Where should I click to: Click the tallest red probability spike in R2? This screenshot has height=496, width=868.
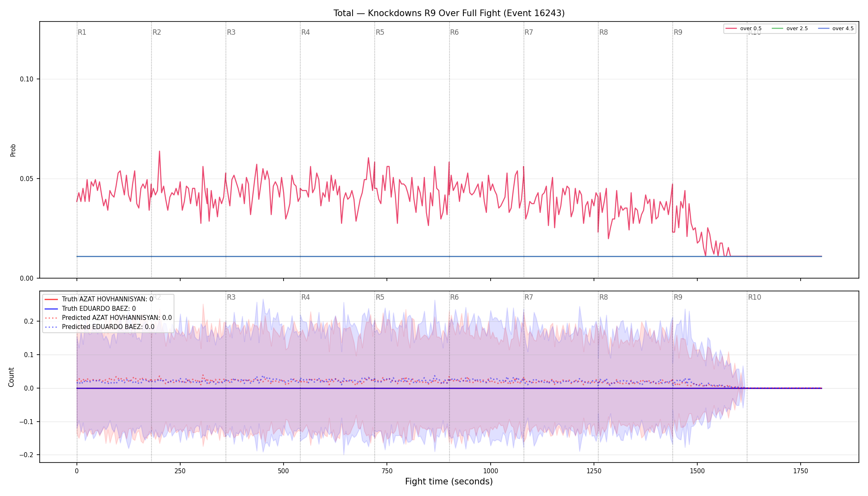160,151
